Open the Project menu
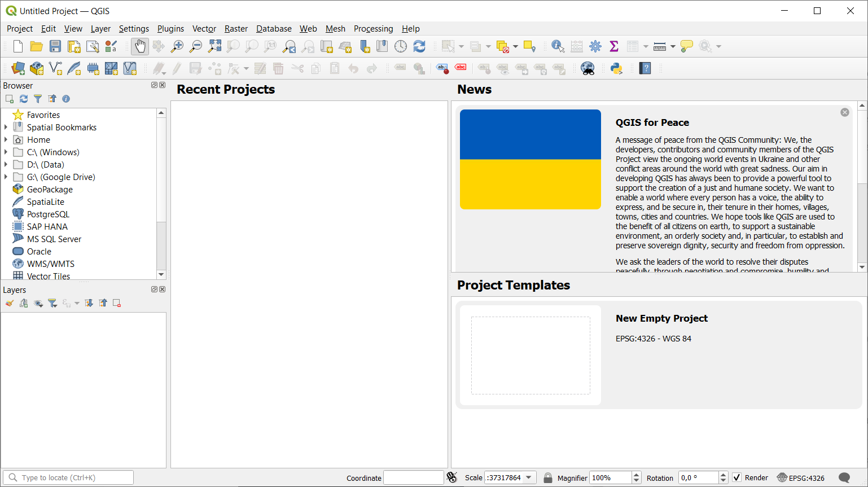868x487 pixels. tap(20, 29)
